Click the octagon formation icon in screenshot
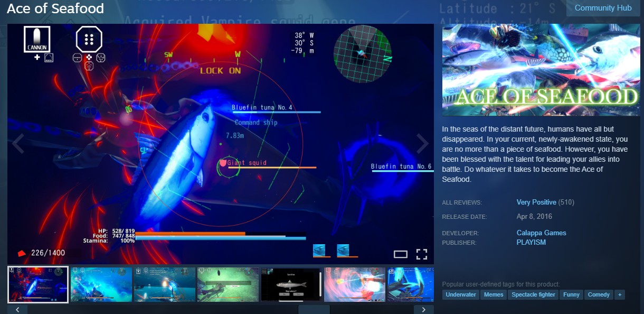This screenshot has width=644, height=314. [89, 40]
